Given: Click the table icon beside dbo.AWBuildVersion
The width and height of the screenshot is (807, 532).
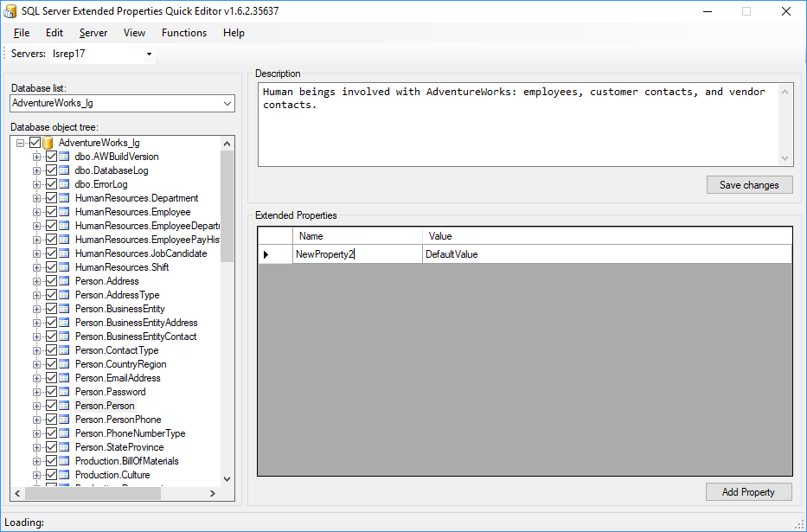Looking at the screenshot, I should tap(64, 157).
